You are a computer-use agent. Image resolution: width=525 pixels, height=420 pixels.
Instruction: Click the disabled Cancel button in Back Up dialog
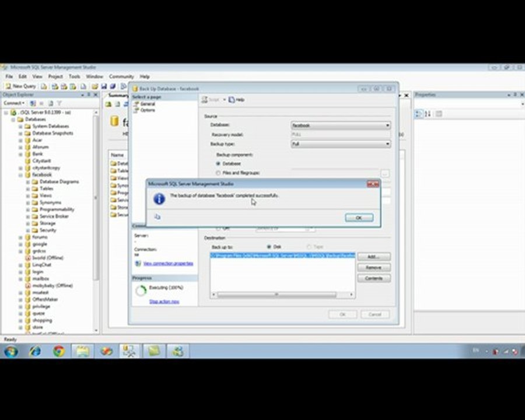pyautogui.click(x=374, y=314)
